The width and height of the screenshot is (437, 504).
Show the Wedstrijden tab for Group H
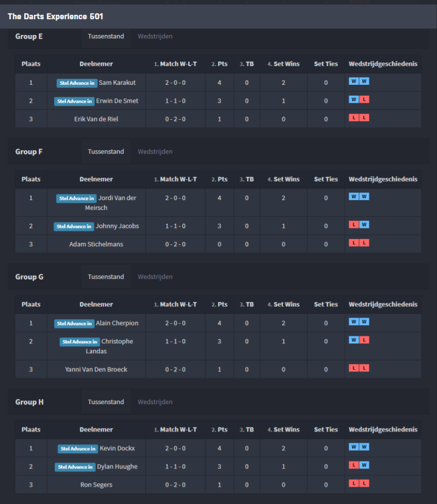(155, 402)
